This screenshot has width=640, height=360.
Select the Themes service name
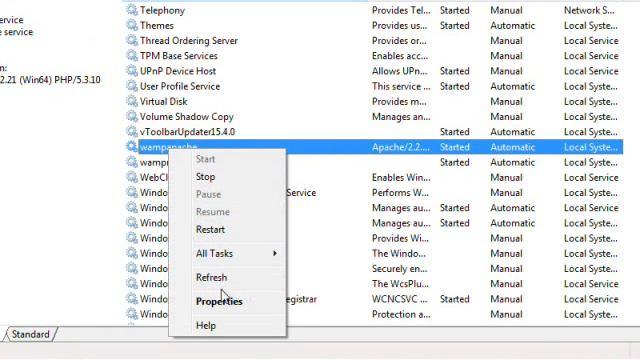click(x=157, y=25)
